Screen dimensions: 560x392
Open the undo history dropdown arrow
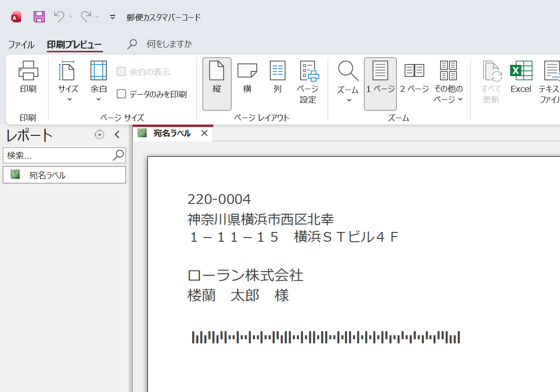coord(71,17)
